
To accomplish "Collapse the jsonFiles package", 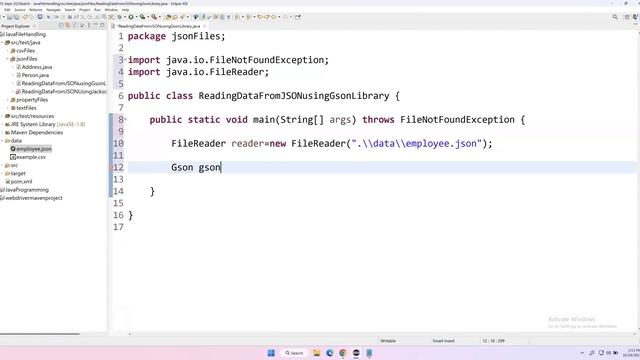I will click(8, 59).
